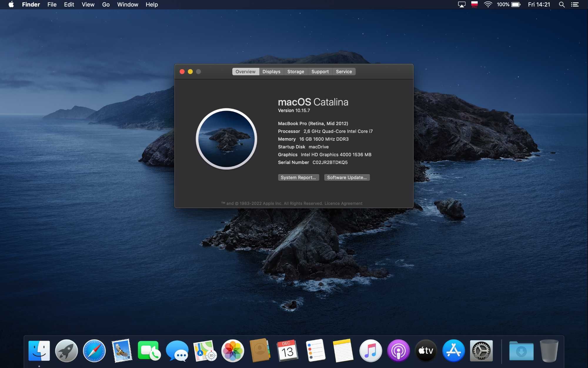Screen dimensions: 588x368
Task: Open the Edit menu
Action: point(69,4)
